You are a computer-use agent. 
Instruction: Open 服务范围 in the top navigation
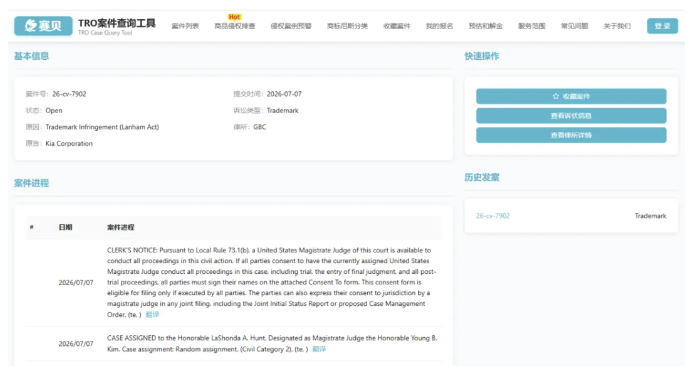click(x=532, y=26)
